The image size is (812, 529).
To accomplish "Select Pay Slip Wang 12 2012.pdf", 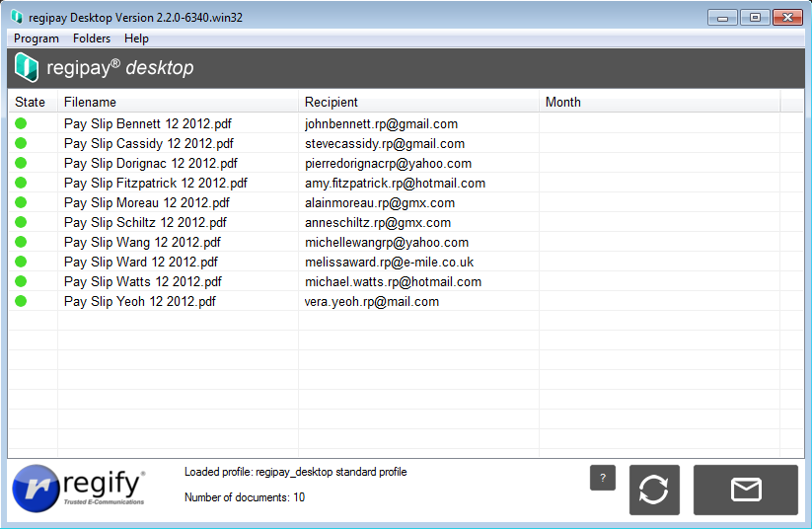I will [x=142, y=243].
